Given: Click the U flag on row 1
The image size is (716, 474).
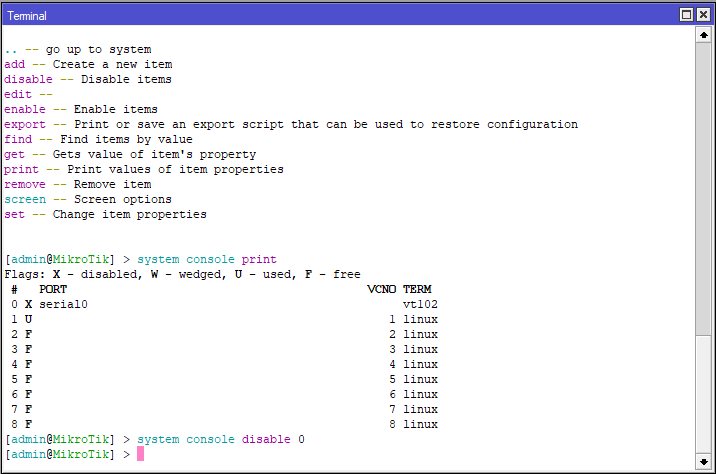Looking at the screenshot, I should (x=28, y=319).
